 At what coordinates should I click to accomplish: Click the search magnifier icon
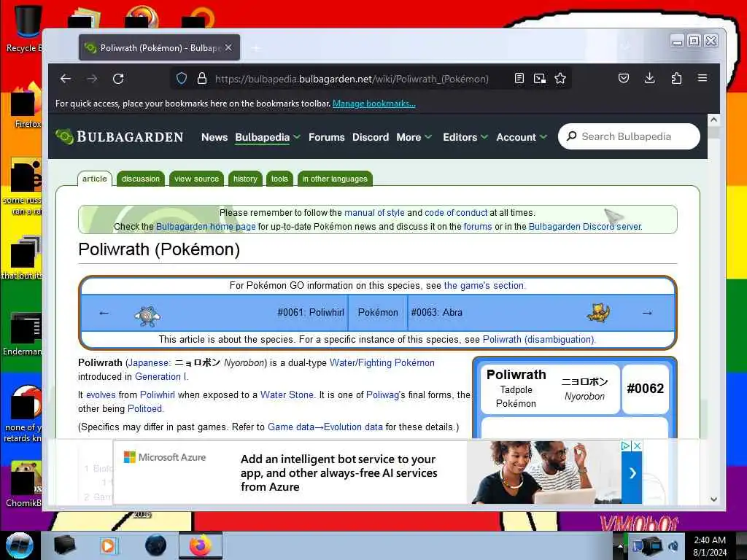[x=572, y=136]
